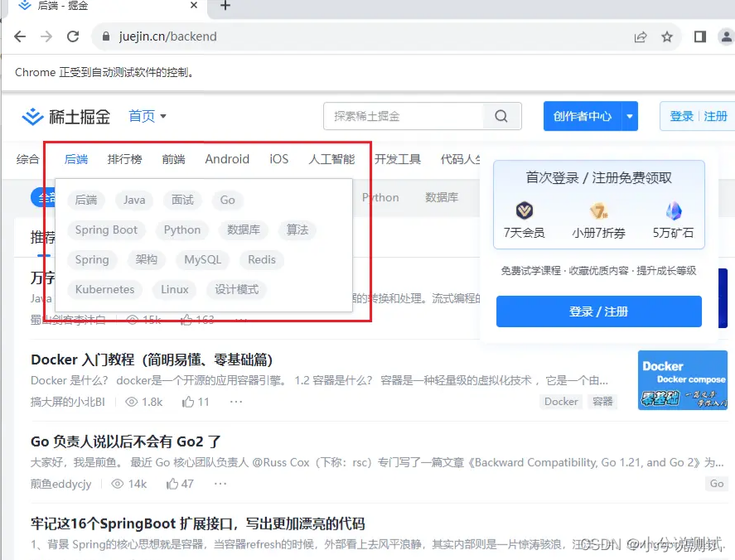This screenshot has width=735, height=560.
Task: Click the views eye icon on Go2 article
Action: [117, 484]
